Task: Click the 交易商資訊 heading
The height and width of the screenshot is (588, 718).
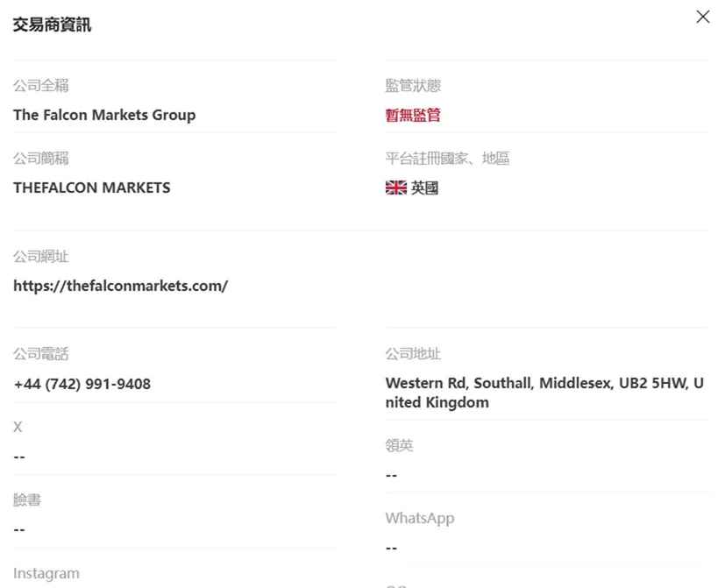Action: click(53, 25)
